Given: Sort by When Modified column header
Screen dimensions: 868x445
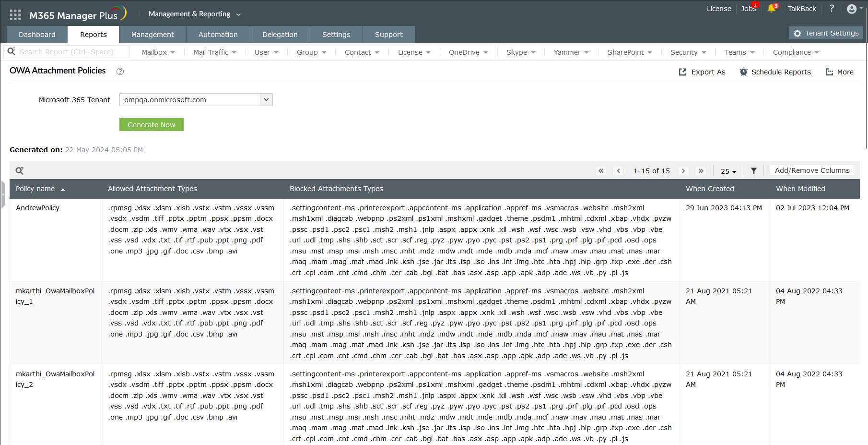Looking at the screenshot, I should [x=800, y=189].
